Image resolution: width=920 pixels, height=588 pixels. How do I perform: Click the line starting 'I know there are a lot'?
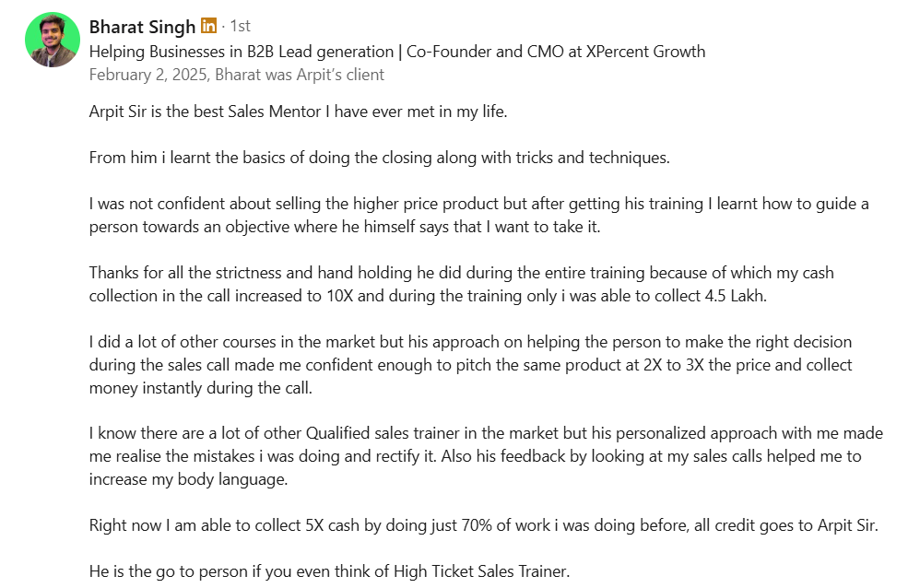(x=486, y=433)
